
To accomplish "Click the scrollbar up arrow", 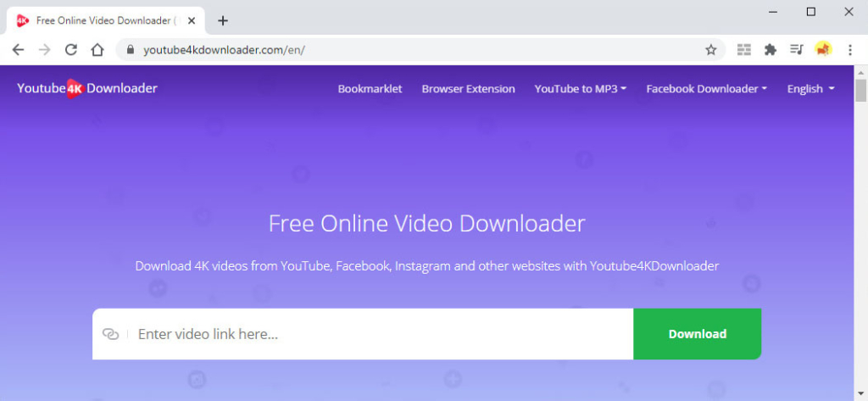I will [x=861, y=72].
